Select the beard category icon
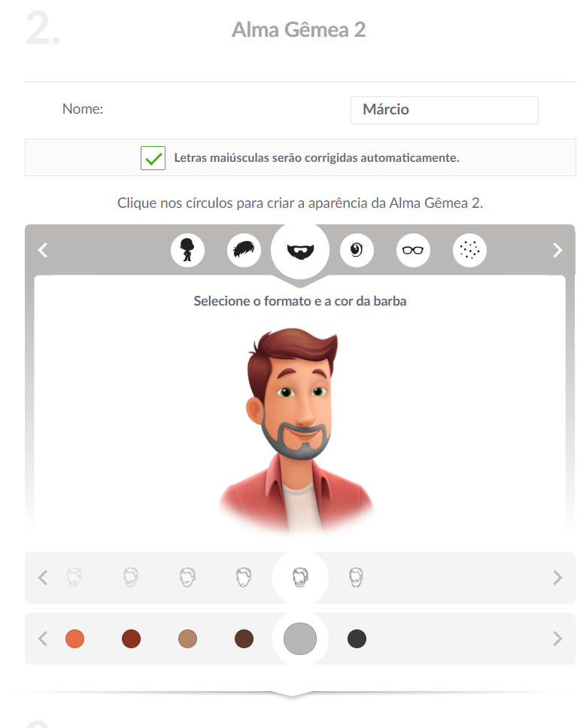Viewport: 586px width, 728px height. click(300, 251)
